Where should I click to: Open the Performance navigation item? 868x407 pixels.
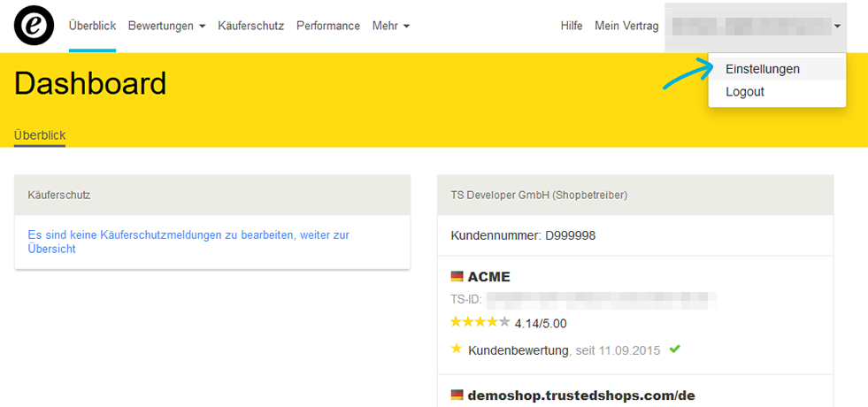327,26
